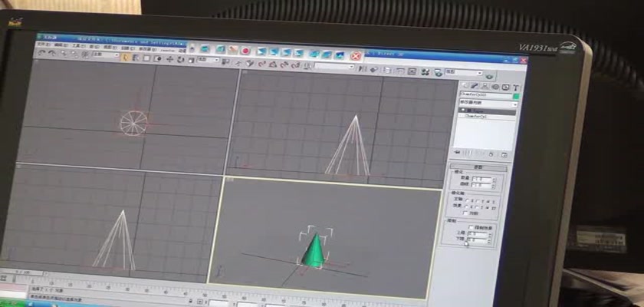The image size is (644, 307).
Task: Open the Curve Editor icon
Action: [400, 71]
